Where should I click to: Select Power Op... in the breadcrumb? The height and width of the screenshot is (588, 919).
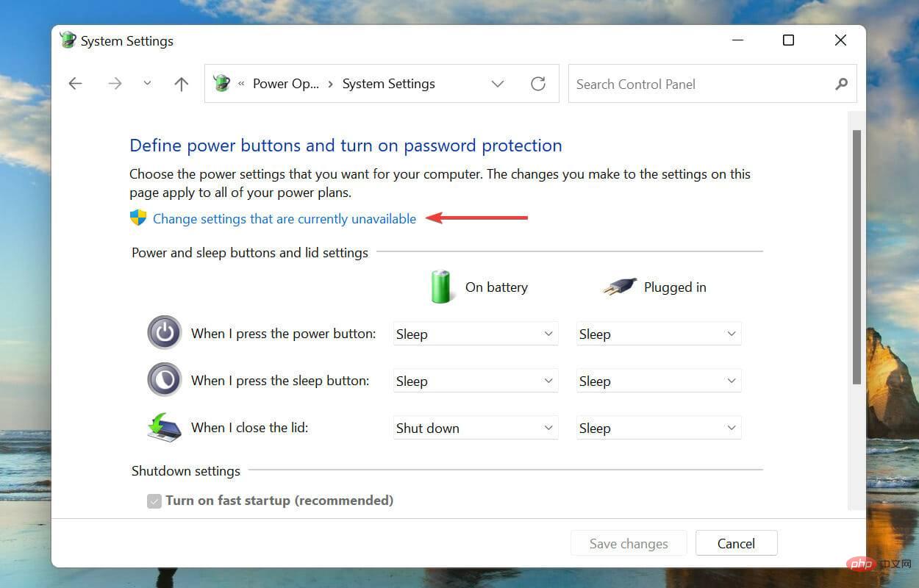286,84
